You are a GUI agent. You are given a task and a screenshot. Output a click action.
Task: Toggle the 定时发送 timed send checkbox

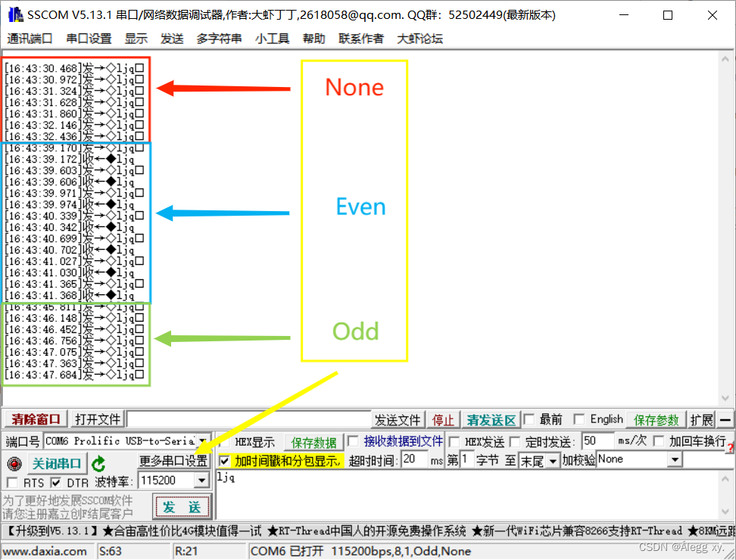click(x=516, y=441)
